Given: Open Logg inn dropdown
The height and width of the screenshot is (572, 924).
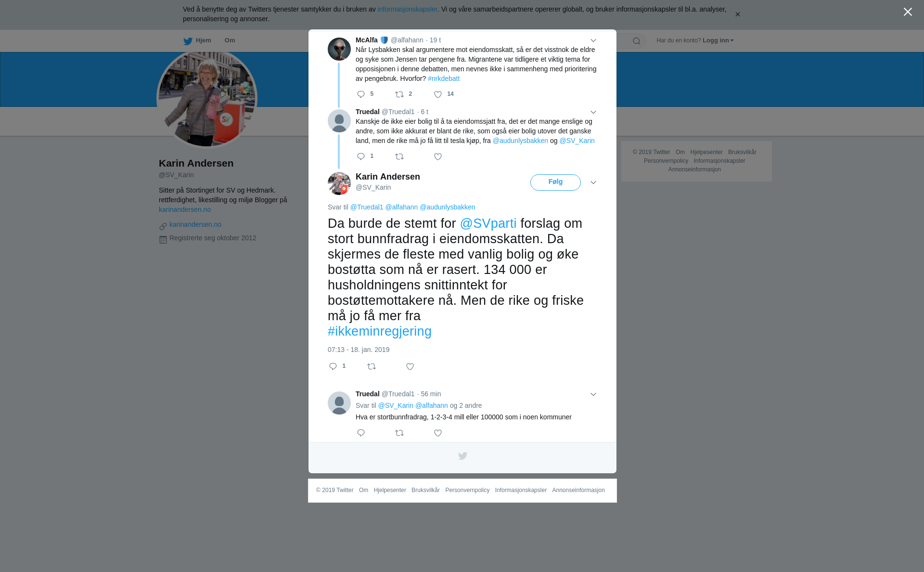Looking at the screenshot, I should click(x=718, y=40).
